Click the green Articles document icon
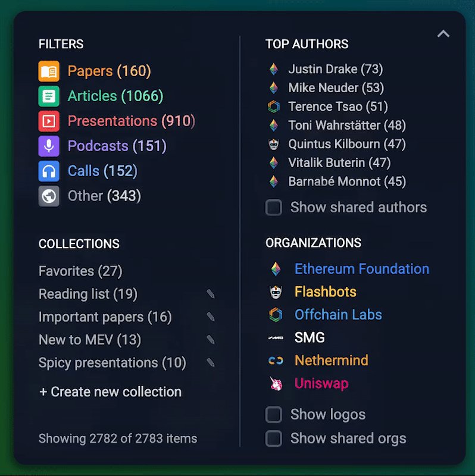This screenshot has width=475, height=476. (49, 96)
